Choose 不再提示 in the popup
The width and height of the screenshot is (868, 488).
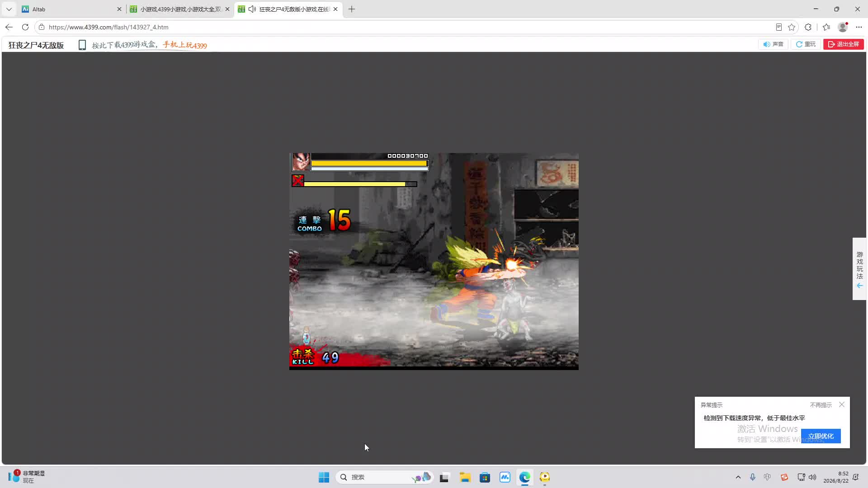(x=821, y=405)
